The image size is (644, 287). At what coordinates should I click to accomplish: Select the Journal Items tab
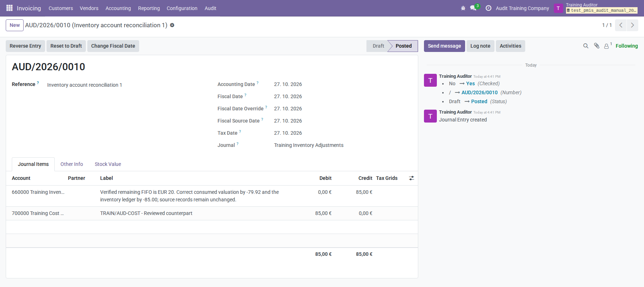click(x=33, y=164)
